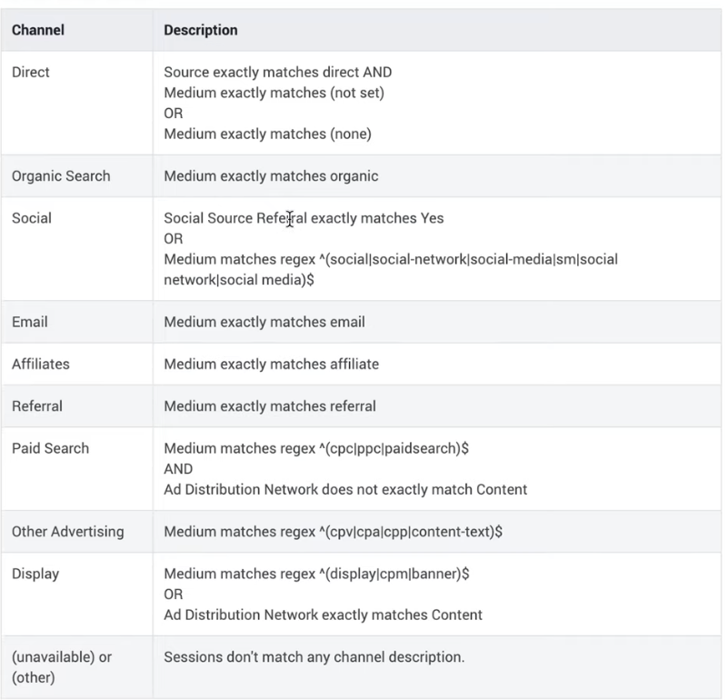Click the OR operator in Social row
Screen dimensions: 728x700
[x=174, y=239]
